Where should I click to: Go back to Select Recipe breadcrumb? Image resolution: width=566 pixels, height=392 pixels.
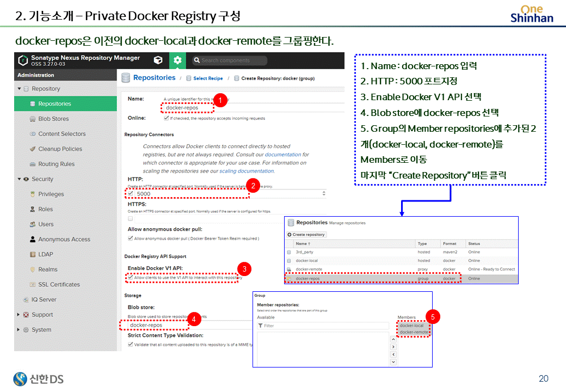click(208, 78)
